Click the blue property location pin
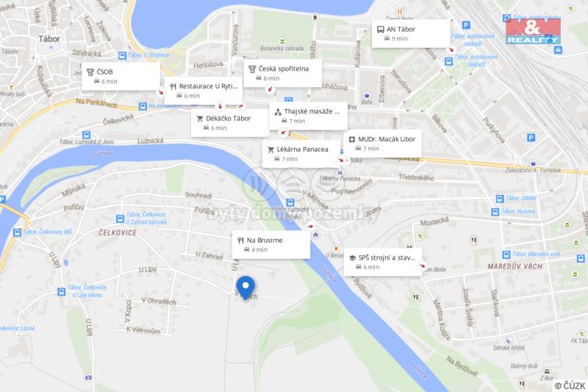 coord(245,288)
